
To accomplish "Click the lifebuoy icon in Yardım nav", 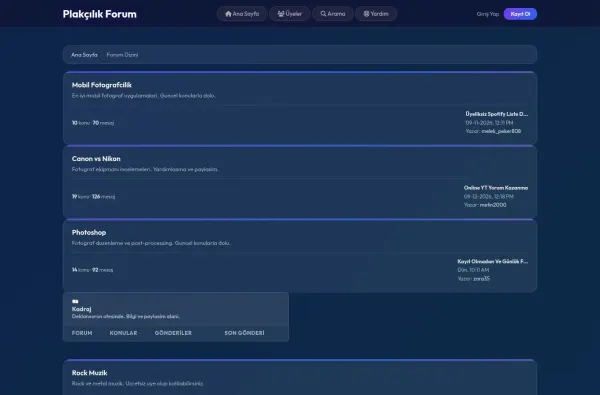I will 366,14.
